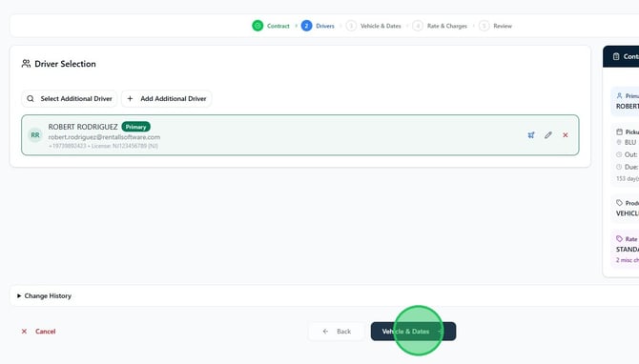This screenshot has width=639, height=364.
Task: Click the Drivers step label
Action: click(325, 26)
